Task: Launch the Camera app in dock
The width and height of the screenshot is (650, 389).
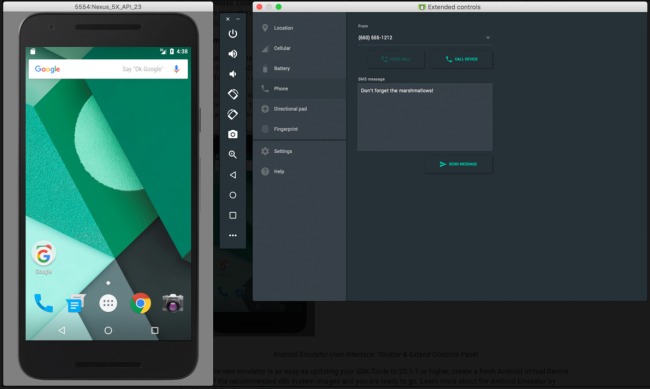Action: 172,304
